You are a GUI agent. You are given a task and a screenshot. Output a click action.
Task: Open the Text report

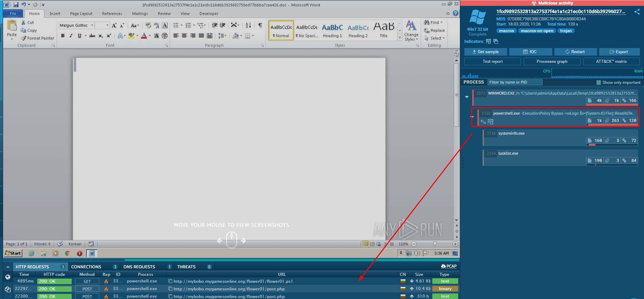(493, 61)
